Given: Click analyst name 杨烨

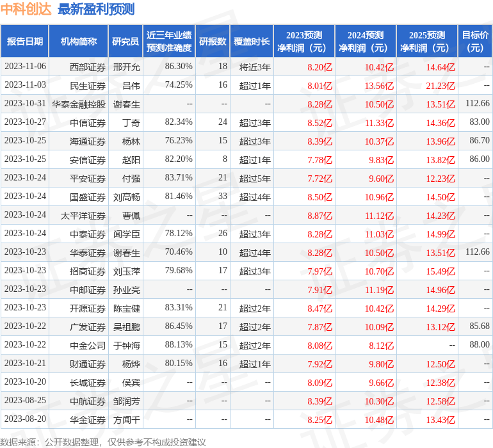Looking at the screenshot, I should [131, 364].
